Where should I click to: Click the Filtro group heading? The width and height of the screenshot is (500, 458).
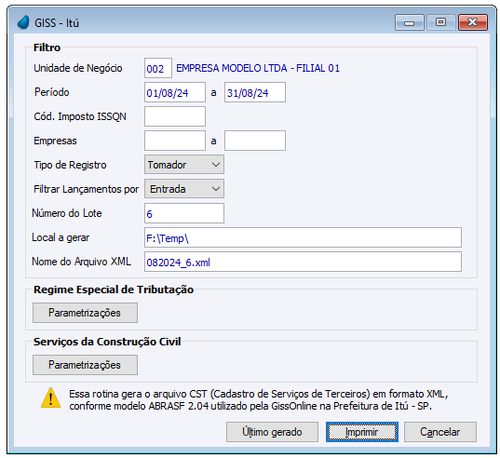pyautogui.click(x=47, y=47)
